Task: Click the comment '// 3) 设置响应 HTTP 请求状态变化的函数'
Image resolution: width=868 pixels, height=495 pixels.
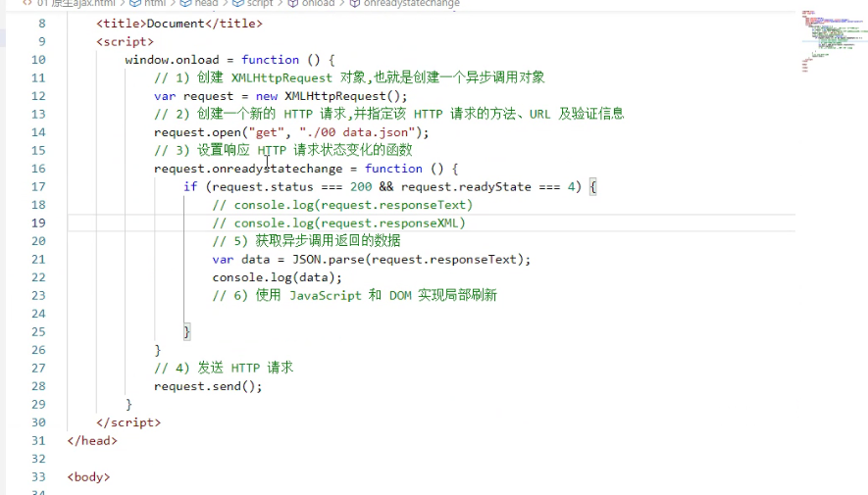Action: pos(282,150)
